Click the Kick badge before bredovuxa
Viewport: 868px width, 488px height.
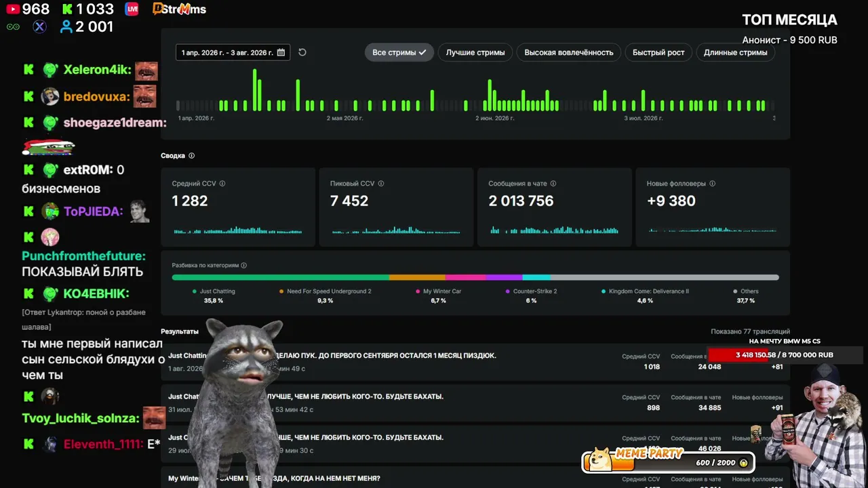[x=28, y=96]
